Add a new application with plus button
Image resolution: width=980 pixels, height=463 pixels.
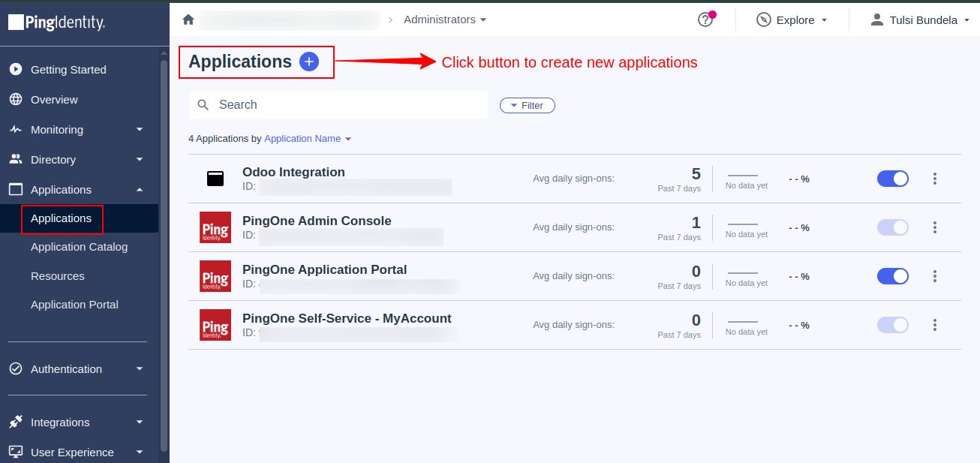pos(309,62)
